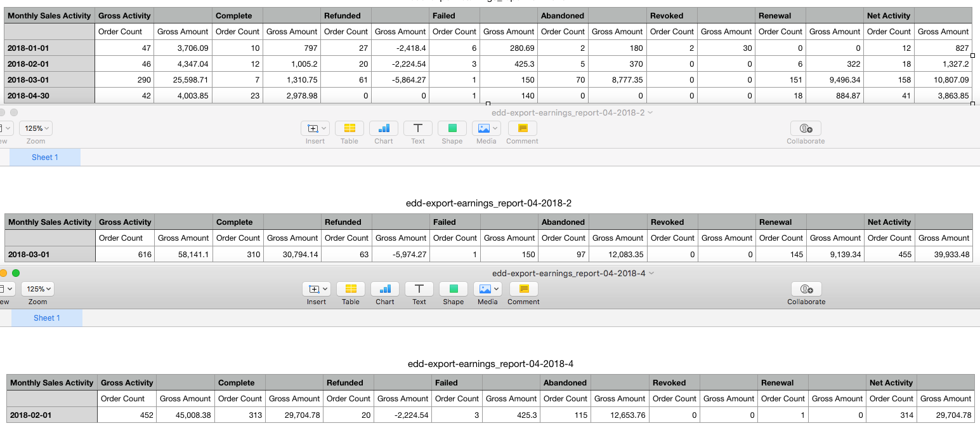Add a Shape in 04-2018-2 window toolbar
The height and width of the screenshot is (428, 980).
point(452,128)
